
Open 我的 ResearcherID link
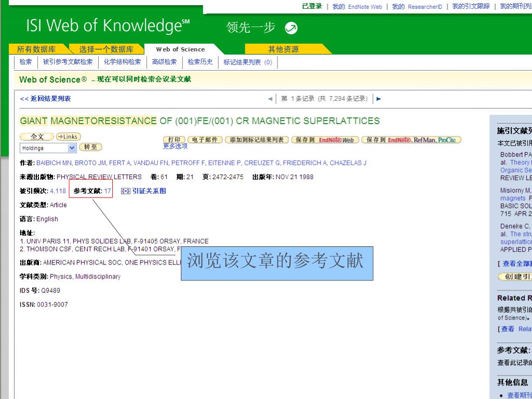[x=417, y=6]
